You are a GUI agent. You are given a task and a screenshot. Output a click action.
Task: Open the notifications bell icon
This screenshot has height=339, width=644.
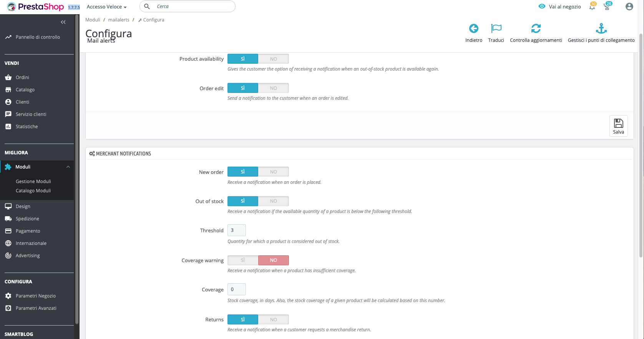tap(592, 7)
